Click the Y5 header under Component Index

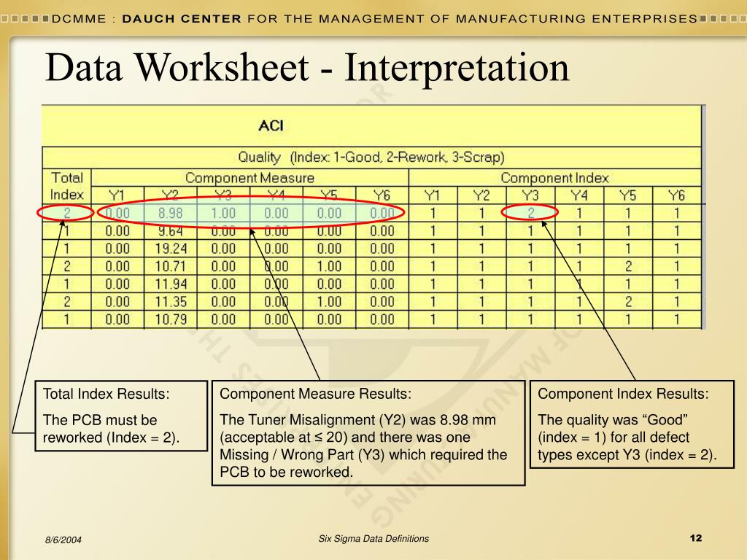click(628, 195)
